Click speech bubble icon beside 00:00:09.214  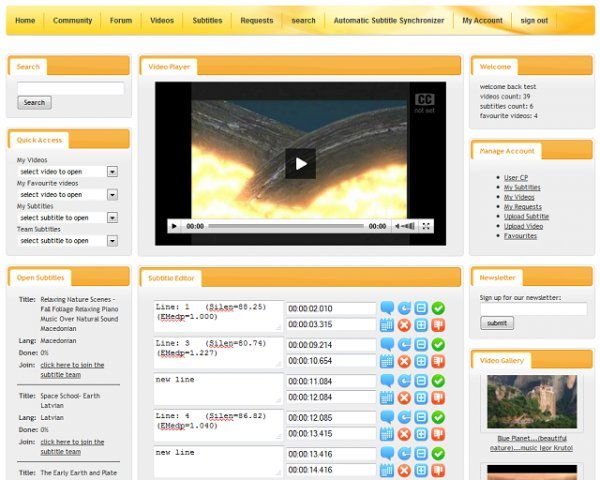387,345
